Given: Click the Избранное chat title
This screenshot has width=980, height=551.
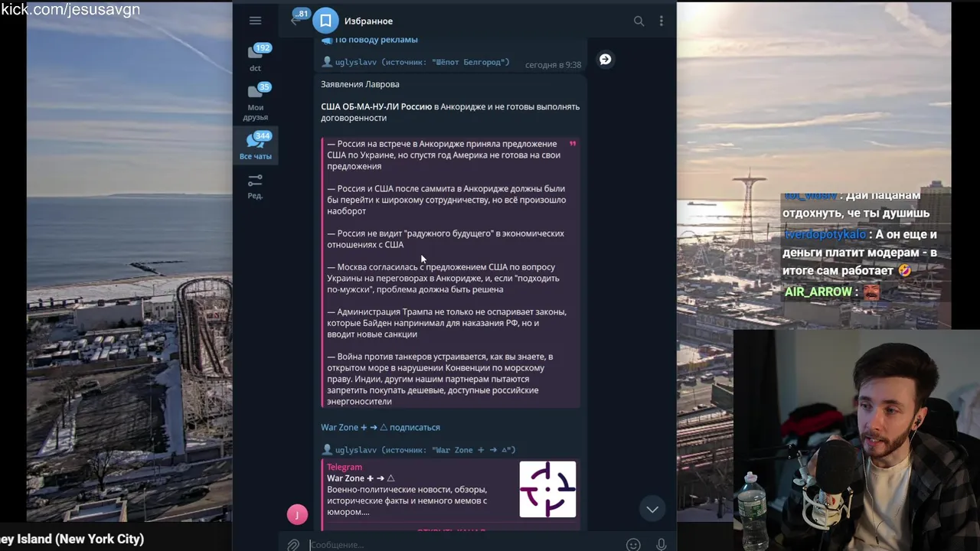Looking at the screenshot, I should point(368,21).
